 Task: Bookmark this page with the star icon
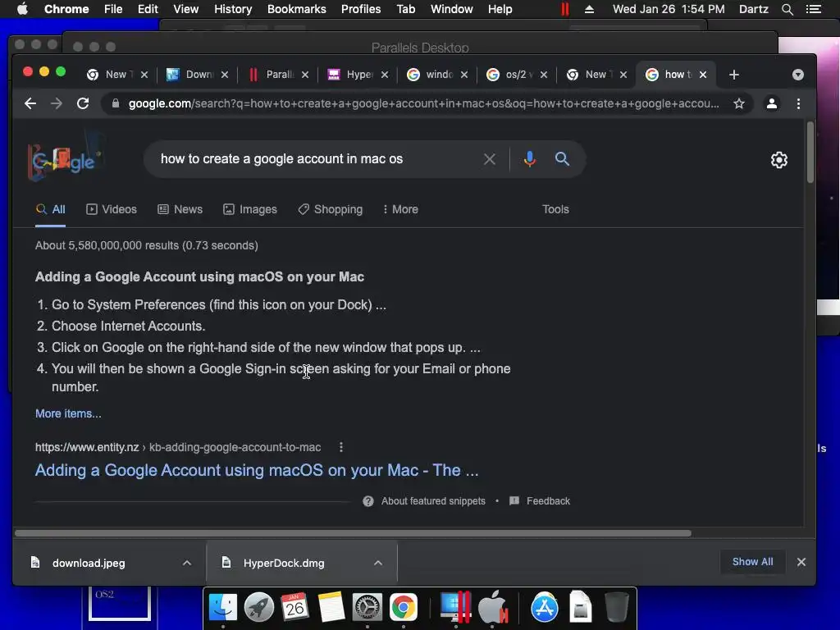click(x=739, y=103)
